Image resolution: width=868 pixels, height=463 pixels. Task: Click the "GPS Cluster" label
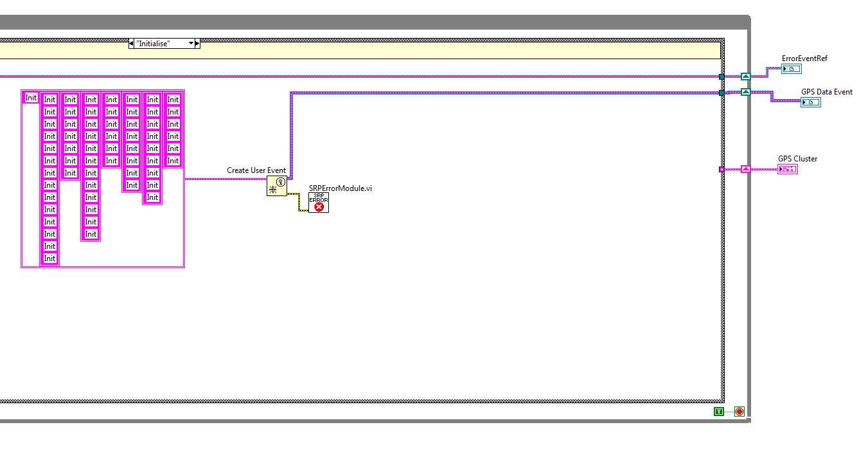point(798,159)
